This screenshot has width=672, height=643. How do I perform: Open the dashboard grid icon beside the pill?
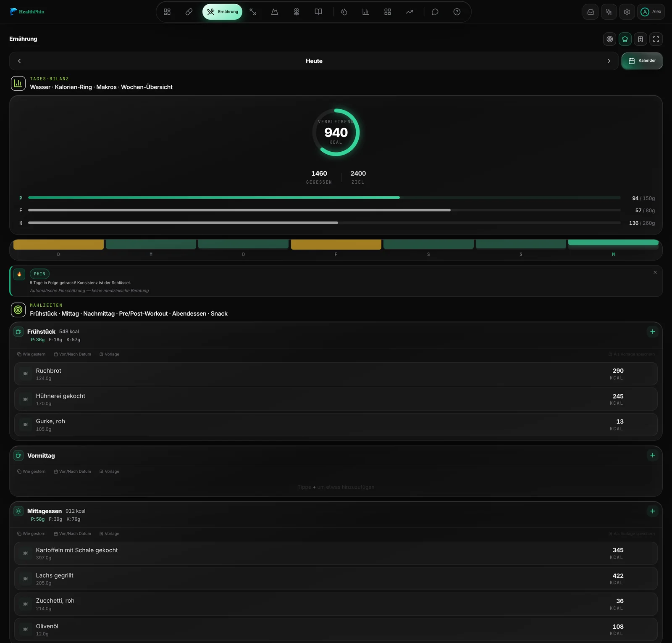point(167,12)
